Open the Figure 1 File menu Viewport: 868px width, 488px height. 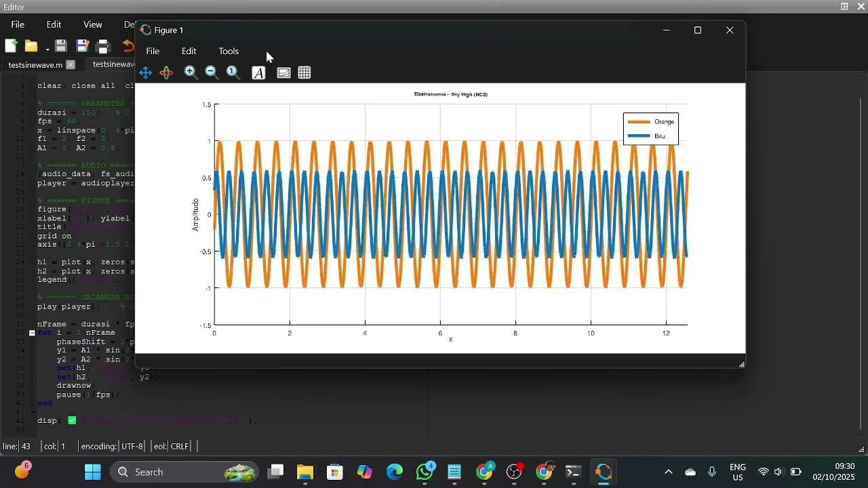tap(153, 52)
